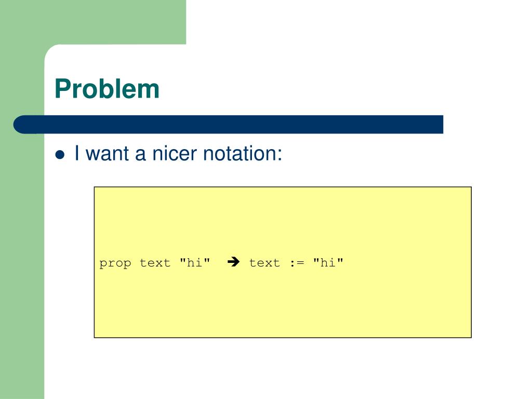The width and height of the screenshot is (532, 399).
Task: Click the black right-pointing arrow symbol
Action: tap(233, 262)
